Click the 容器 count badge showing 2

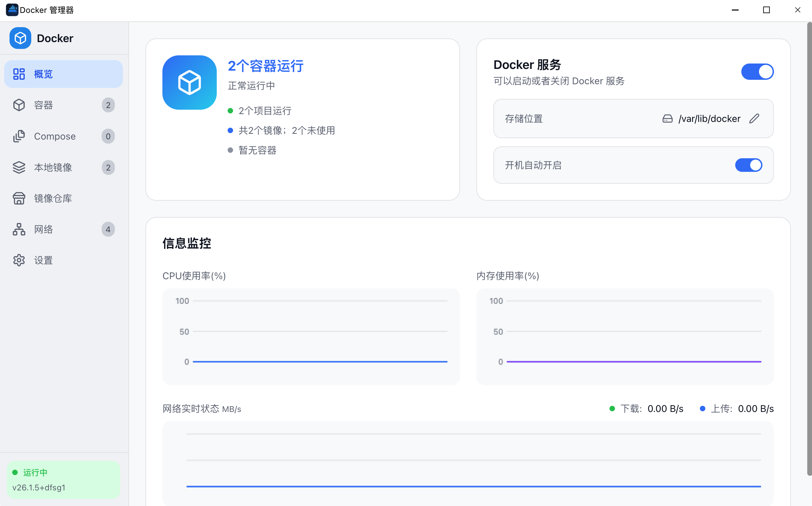tap(108, 105)
